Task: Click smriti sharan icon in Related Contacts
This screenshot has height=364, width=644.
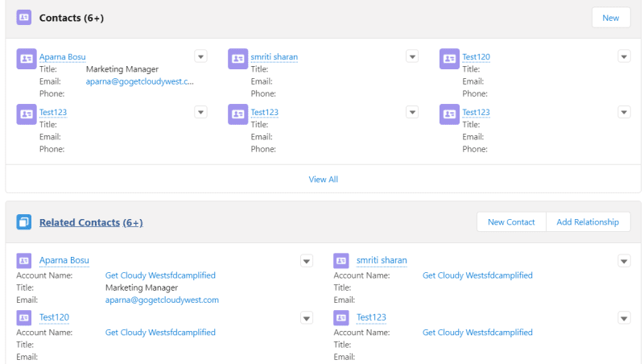Action: 341,260
